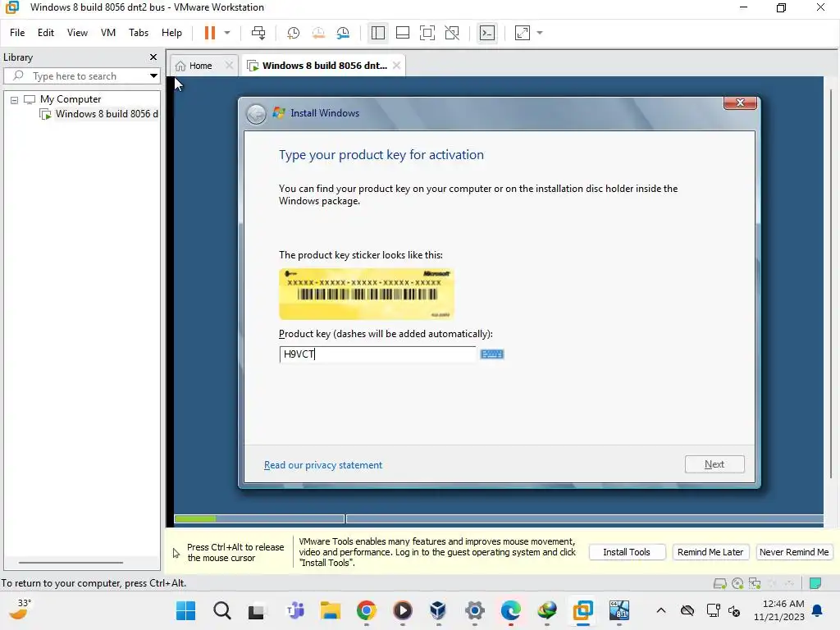Select Windows 8 build 8056 in library tree

99,114
